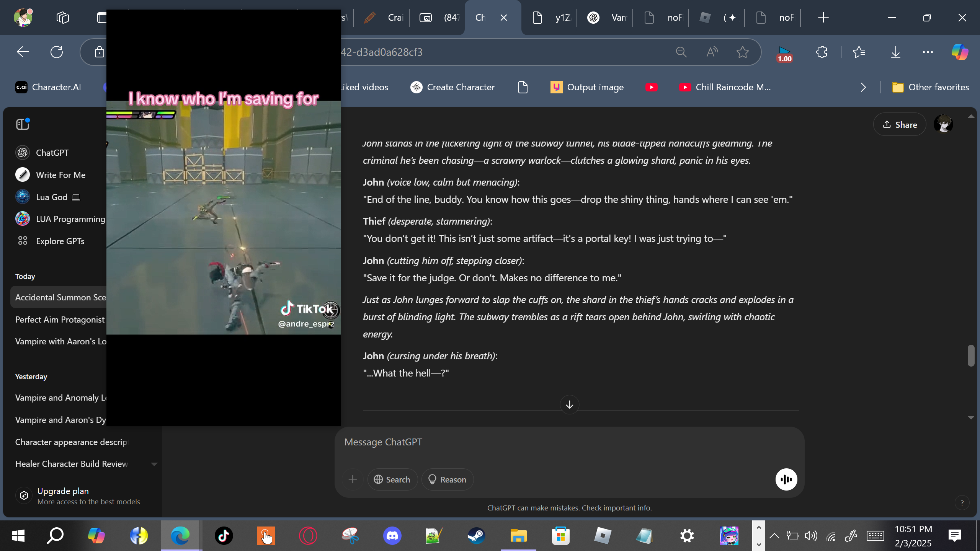Switch to the (847 browser tab

(439, 18)
